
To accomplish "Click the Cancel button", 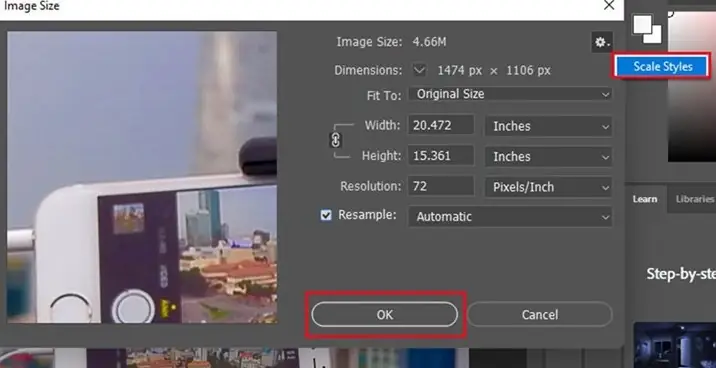I will [540, 315].
